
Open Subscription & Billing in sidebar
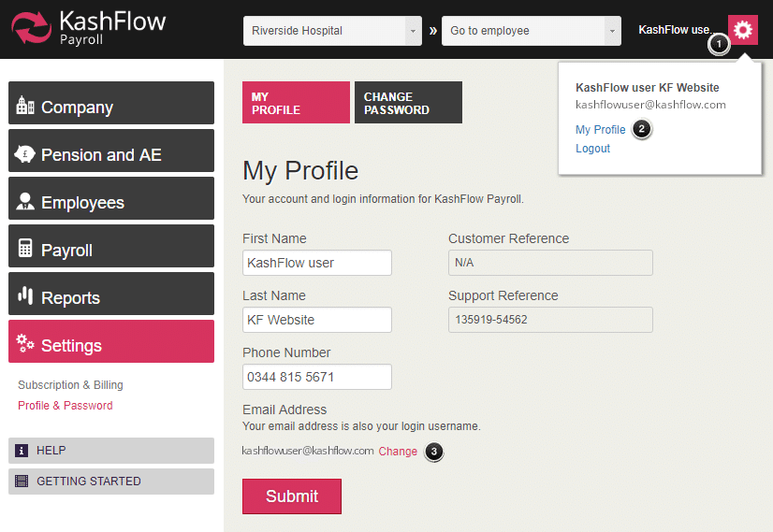click(70, 385)
